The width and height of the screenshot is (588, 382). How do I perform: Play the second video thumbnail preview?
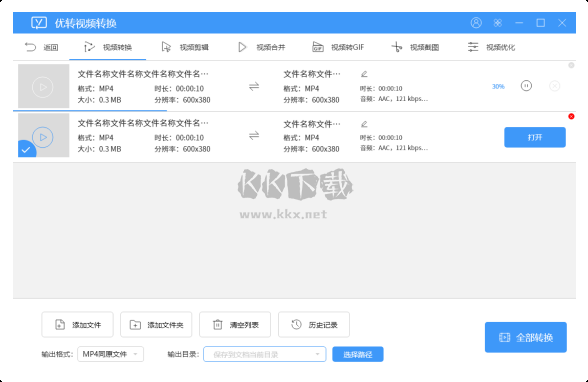pos(43,137)
